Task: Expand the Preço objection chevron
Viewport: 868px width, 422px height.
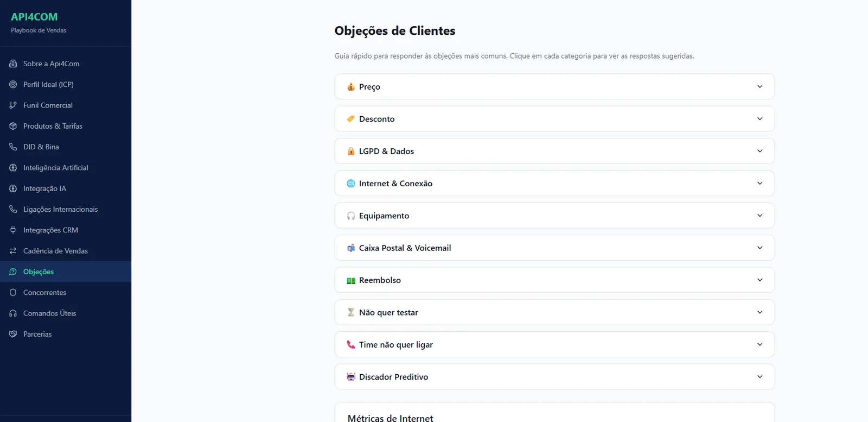Action: 759,86
